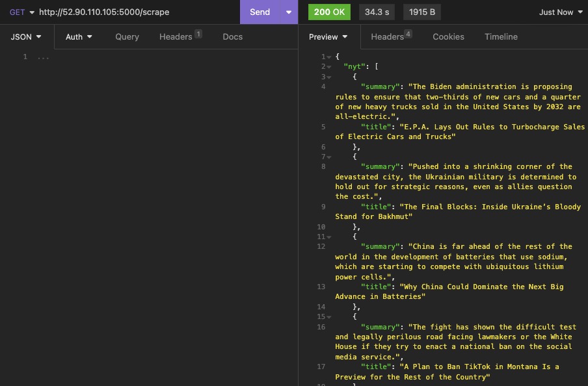Open the Timeline tab
This screenshot has width=588, height=386.
tap(501, 37)
